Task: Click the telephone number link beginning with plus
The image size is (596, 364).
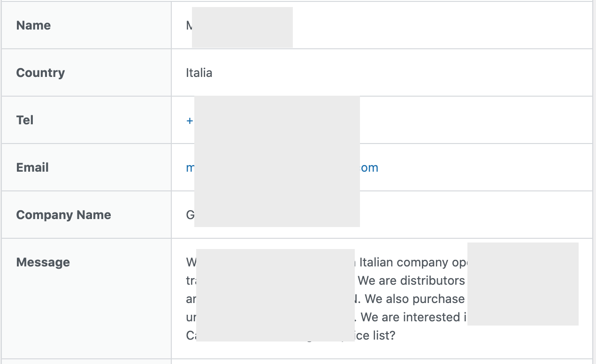Action: point(190,121)
